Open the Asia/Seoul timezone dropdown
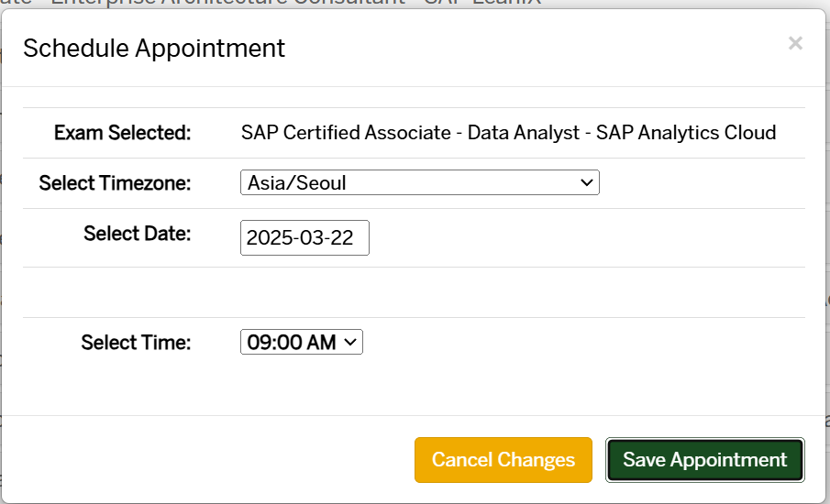The image size is (830, 504). [x=420, y=182]
